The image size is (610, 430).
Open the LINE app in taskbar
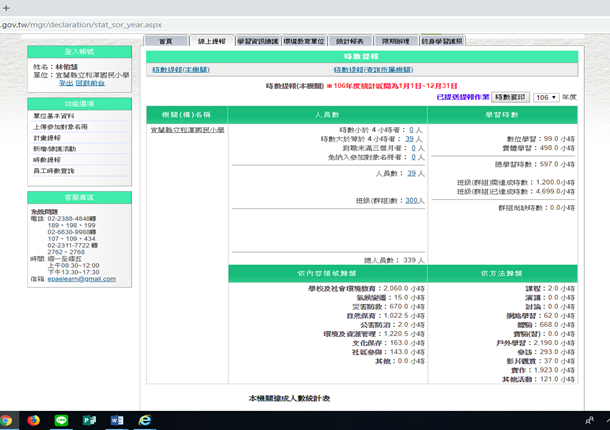tap(61, 420)
